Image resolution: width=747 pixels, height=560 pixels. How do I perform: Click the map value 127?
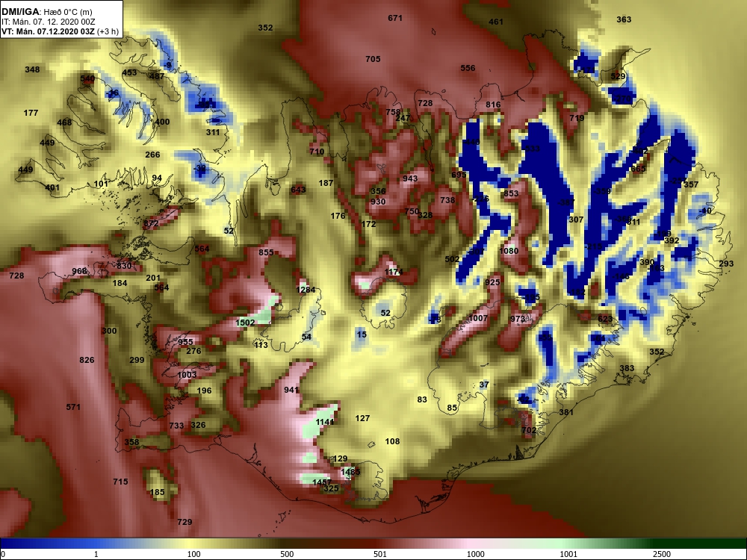362,418
